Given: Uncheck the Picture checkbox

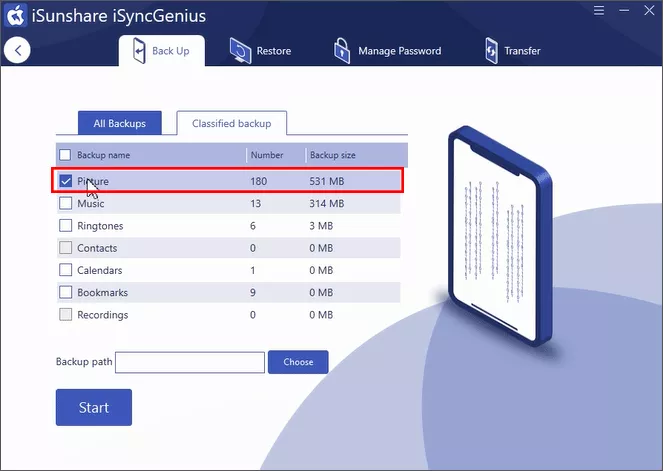Looking at the screenshot, I should click(66, 181).
